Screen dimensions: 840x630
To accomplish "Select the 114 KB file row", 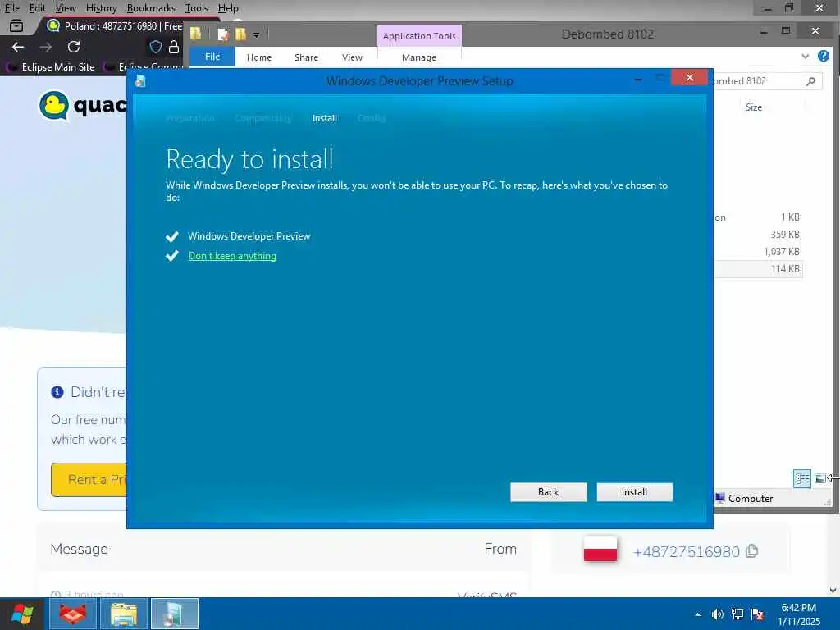I will coord(758,269).
